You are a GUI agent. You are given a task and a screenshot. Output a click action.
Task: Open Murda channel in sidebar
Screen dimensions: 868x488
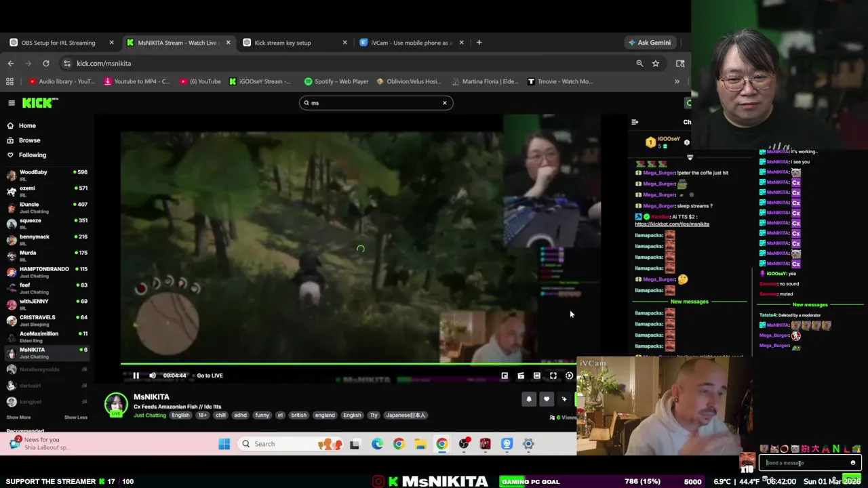47,256
